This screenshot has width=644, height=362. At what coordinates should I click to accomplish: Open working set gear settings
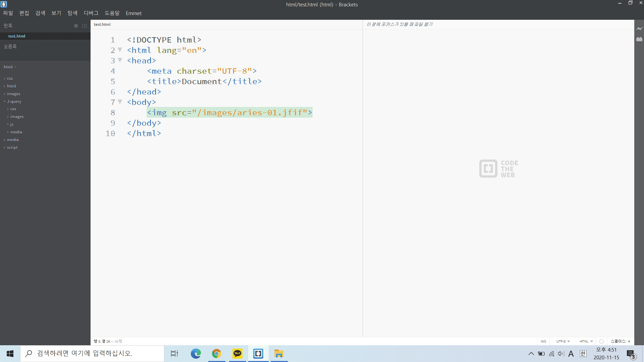pyautogui.click(x=76, y=26)
